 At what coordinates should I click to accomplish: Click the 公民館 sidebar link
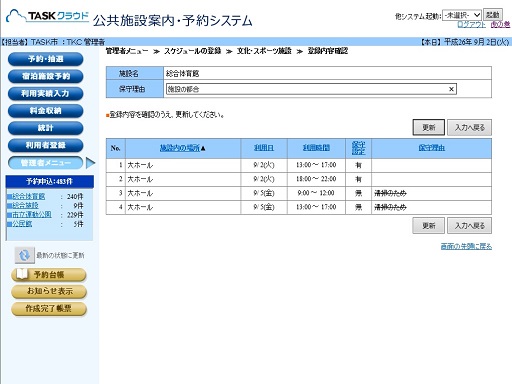coord(22,223)
